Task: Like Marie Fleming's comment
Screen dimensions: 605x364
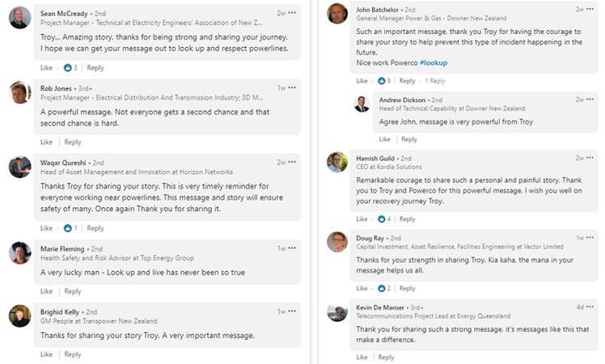Action: pos(47,291)
